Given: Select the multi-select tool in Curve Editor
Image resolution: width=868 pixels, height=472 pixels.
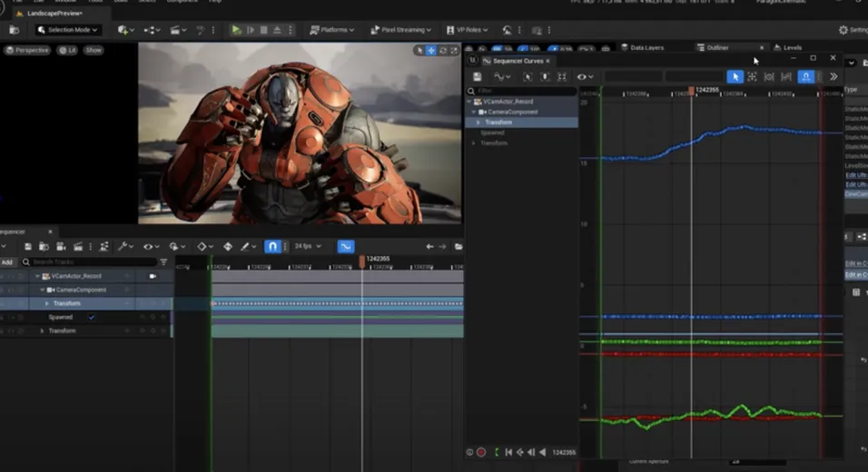Looking at the screenshot, I should point(786,77).
